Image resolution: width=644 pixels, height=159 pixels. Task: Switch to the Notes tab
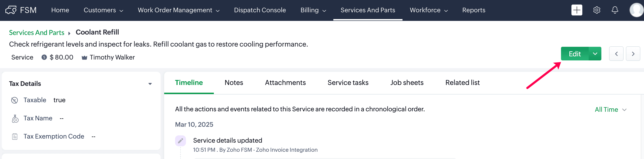pyautogui.click(x=234, y=83)
